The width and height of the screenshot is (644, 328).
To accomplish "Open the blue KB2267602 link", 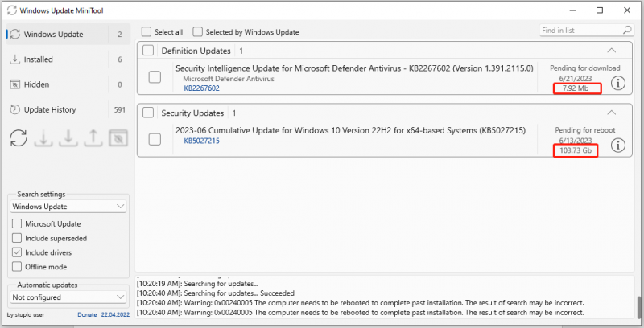I will coord(202,88).
